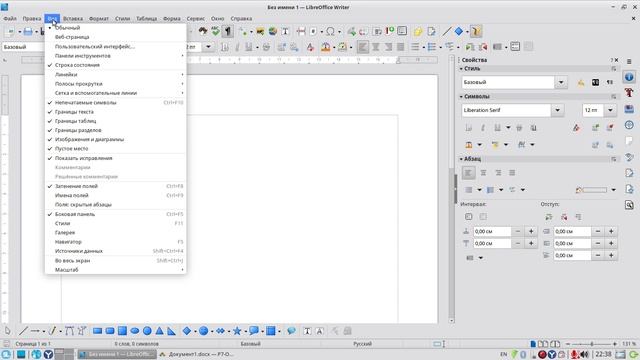The width and height of the screenshot is (640, 360).
Task: Collapse the Абзац section in sidebar
Action: pos(461,159)
